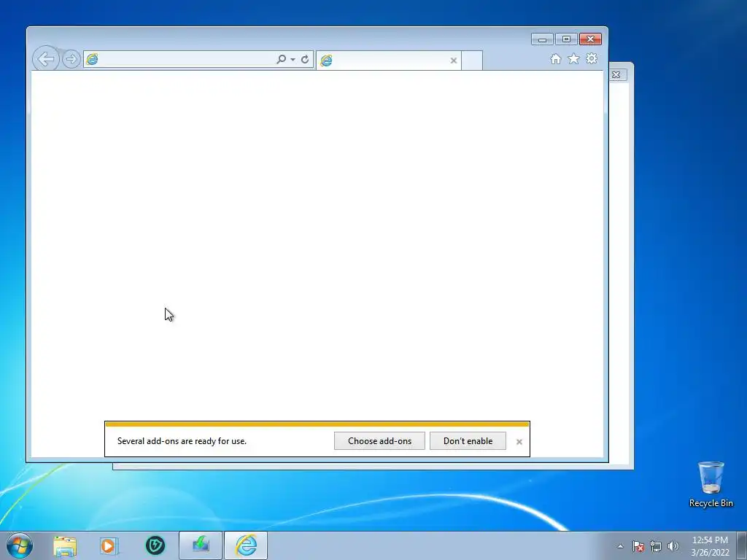Image resolution: width=747 pixels, height=560 pixels.
Task: Click the clock showing 12:54 PM
Action: (x=710, y=540)
